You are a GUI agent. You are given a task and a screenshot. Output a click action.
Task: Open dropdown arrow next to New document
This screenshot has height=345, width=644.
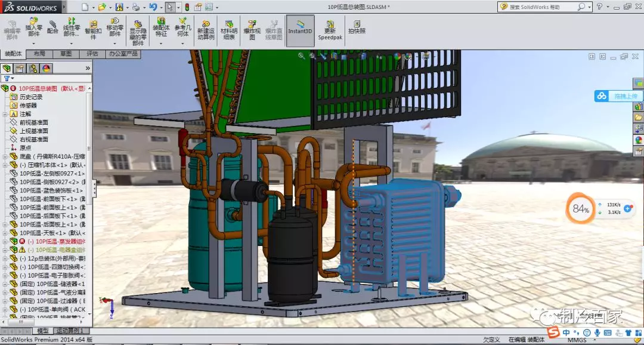(93, 7)
